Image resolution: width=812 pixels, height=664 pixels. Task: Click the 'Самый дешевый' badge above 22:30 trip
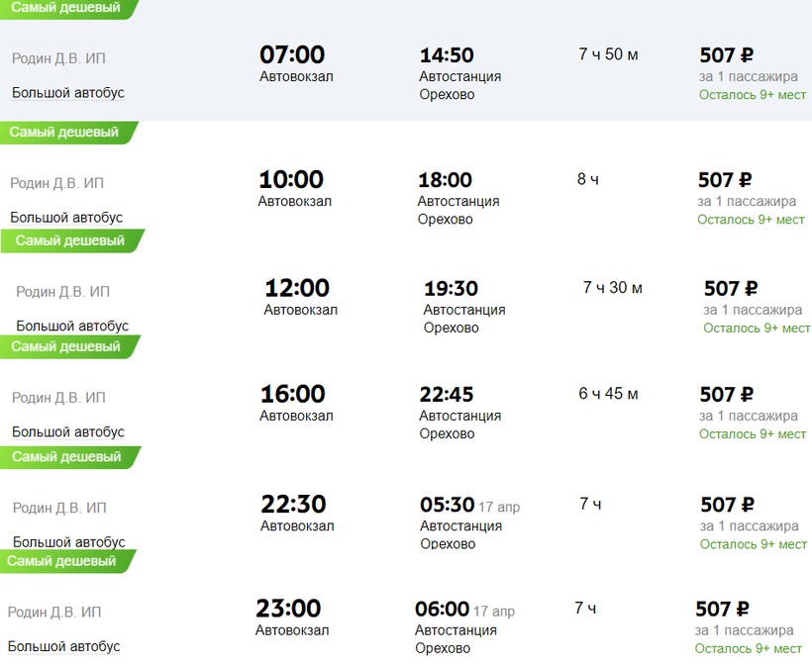click(x=66, y=457)
